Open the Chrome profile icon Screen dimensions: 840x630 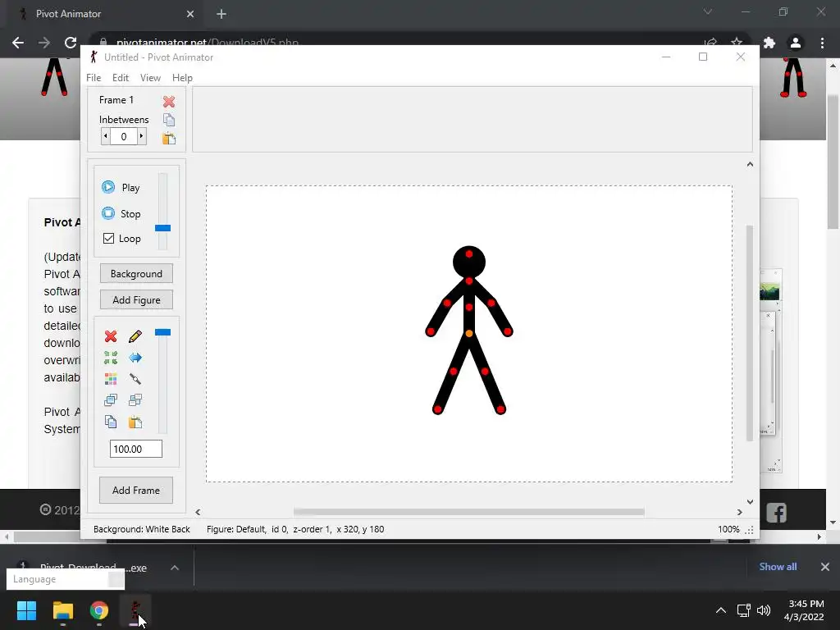[796, 43]
